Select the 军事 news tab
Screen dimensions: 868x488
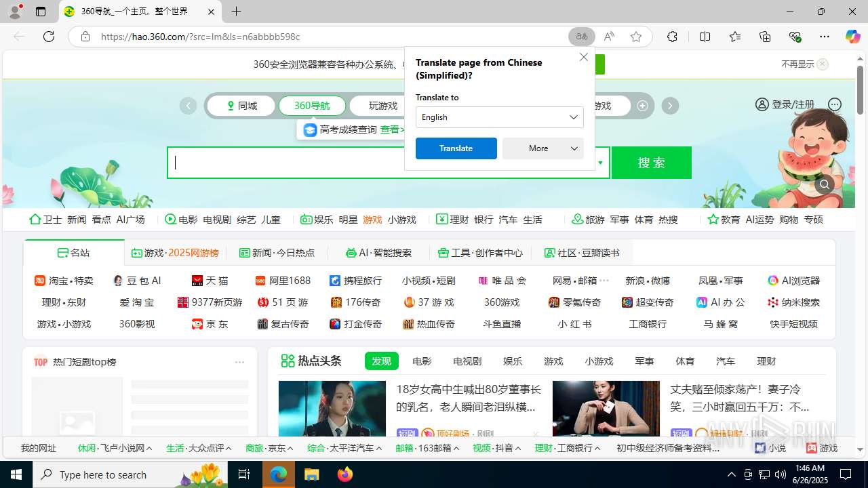click(644, 361)
